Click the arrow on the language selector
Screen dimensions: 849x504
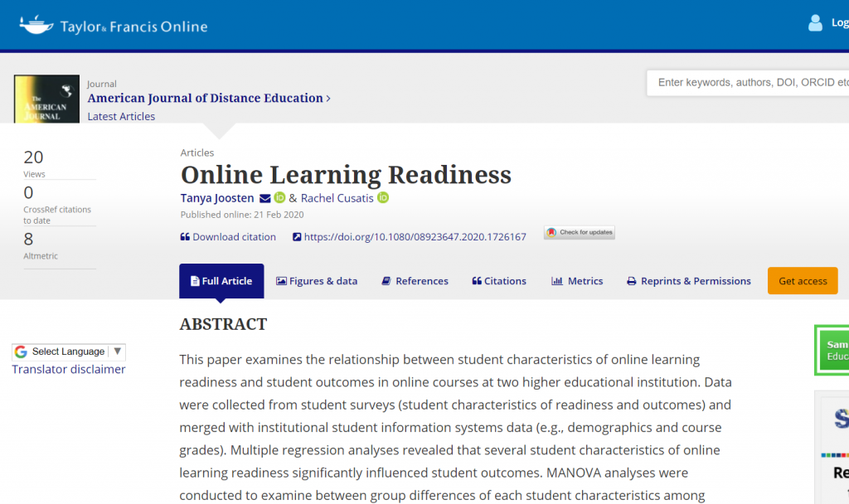click(x=118, y=351)
